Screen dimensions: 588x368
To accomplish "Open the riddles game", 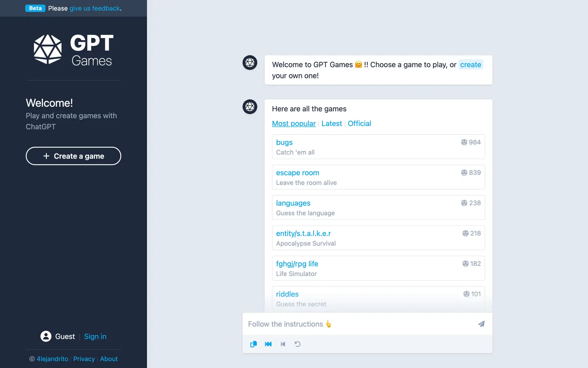I will pyautogui.click(x=287, y=294).
